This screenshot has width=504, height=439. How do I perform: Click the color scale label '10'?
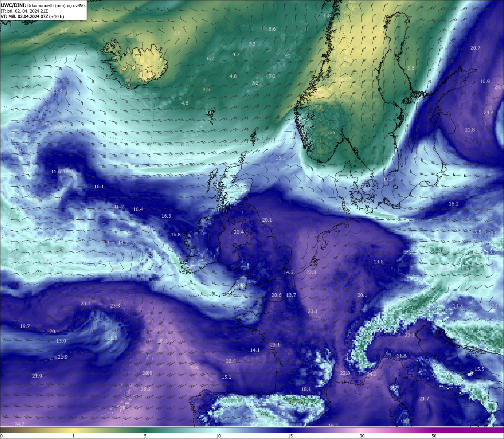(218, 436)
